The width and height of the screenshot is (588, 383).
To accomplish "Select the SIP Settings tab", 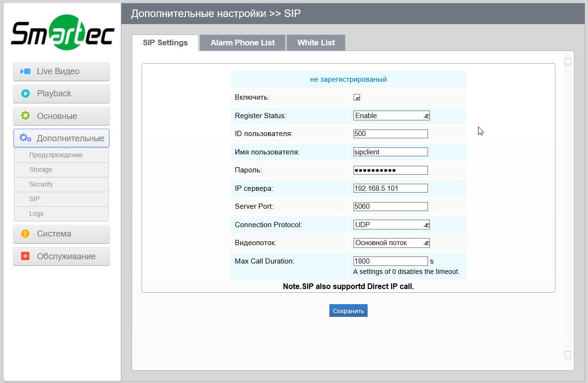I will 165,43.
